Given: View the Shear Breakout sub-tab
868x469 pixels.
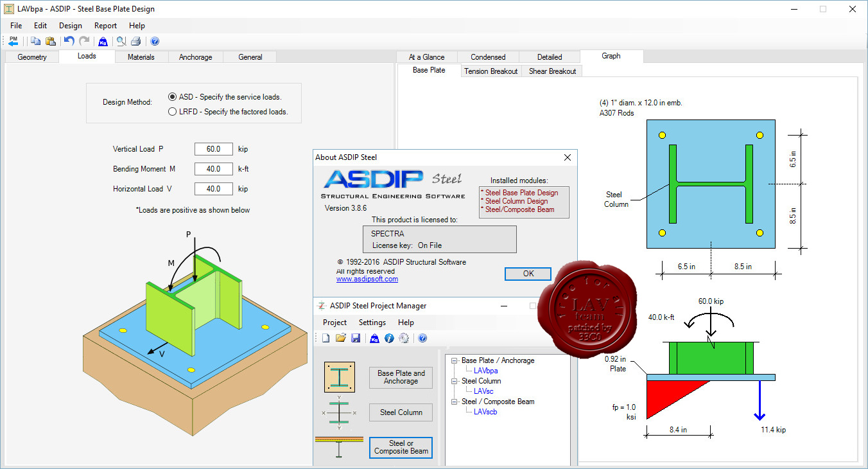Looking at the screenshot, I should tap(552, 71).
